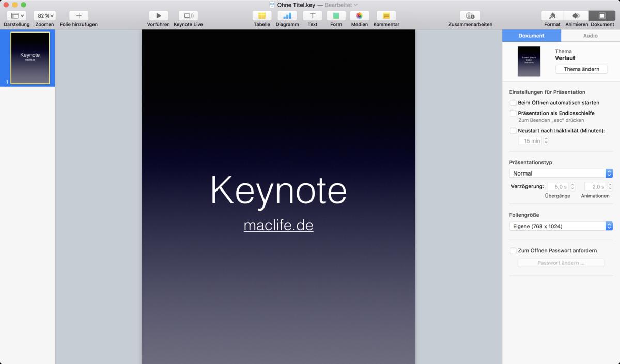This screenshot has width=620, height=364.
Task: Enter full screen with green button
Action: point(23,5)
